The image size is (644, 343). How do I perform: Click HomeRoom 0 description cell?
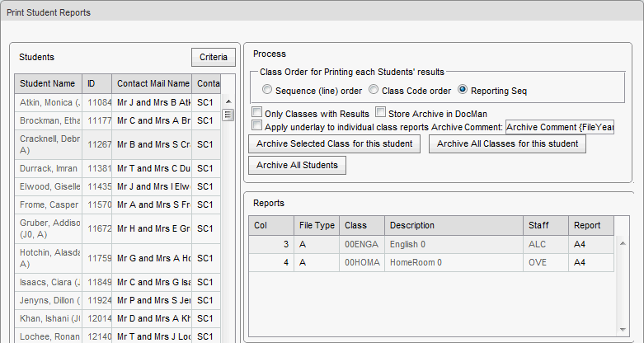click(454, 262)
